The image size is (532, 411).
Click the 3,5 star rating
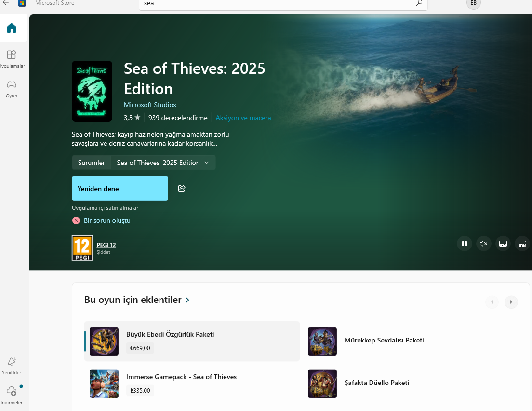coord(132,118)
